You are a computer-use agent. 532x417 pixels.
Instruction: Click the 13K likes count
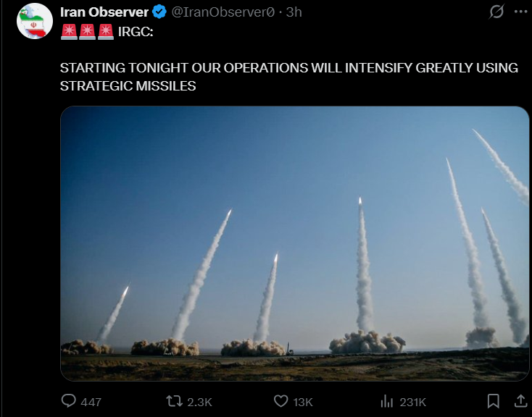[x=303, y=402]
